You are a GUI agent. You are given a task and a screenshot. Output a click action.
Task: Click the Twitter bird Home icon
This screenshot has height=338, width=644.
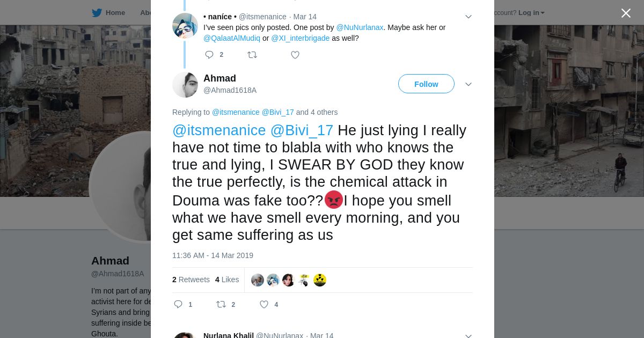[97, 13]
